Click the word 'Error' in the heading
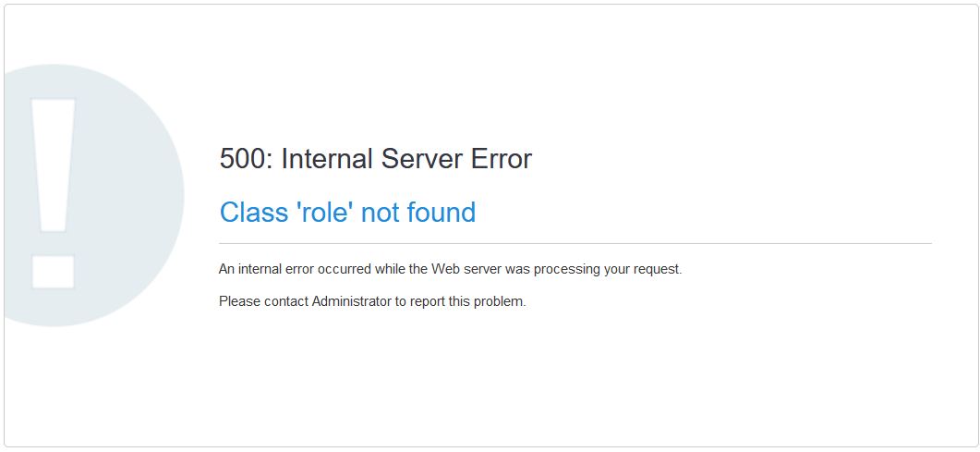The image size is (980, 452). (x=502, y=159)
